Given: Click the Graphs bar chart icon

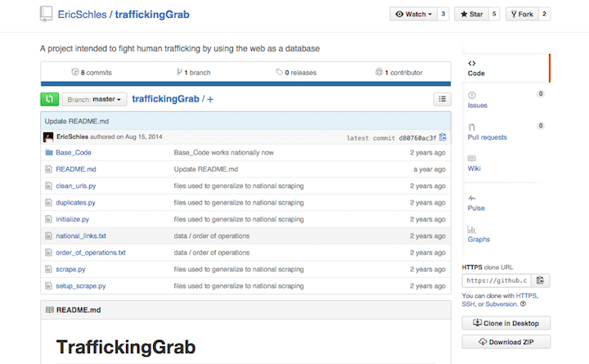Looking at the screenshot, I should tap(471, 229).
